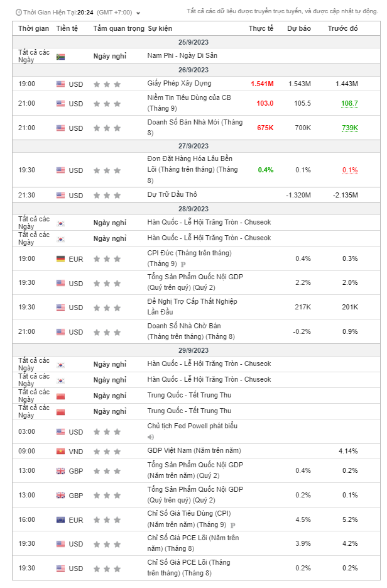Open Nam Phi - Ngày Di Sản holiday
Screen dimensions: 387x588
point(182,56)
